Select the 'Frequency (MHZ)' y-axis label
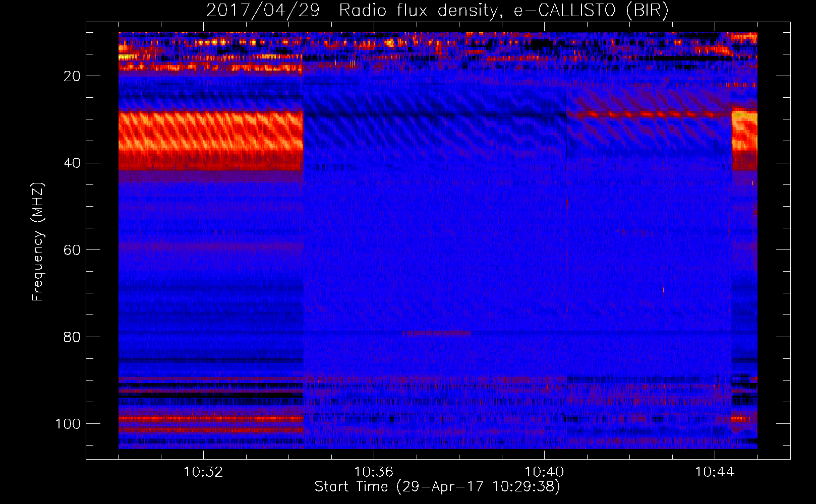816x504 pixels. (38, 242)
